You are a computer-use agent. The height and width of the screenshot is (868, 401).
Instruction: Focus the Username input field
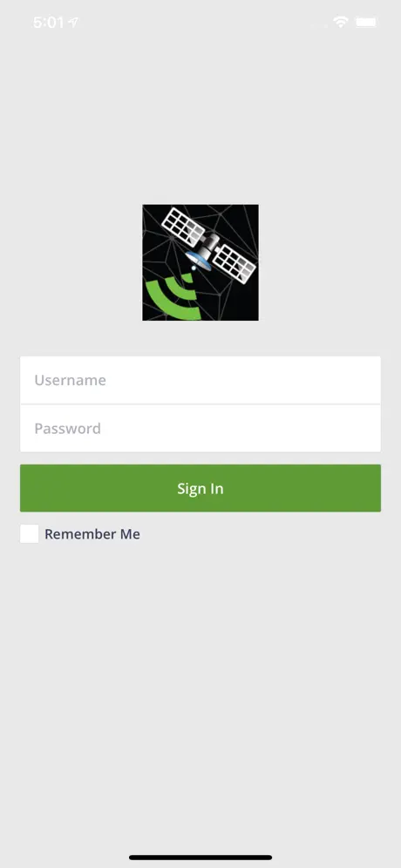(x=200, y=380)
